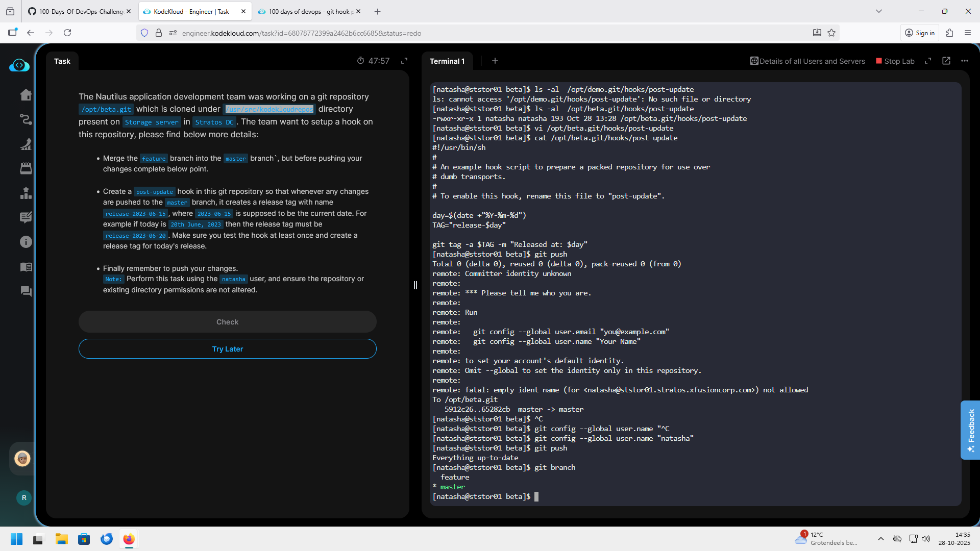This screenshot has height=551, width=980.
Task: Click the panel divider handle between task and terminal
Action: click(415, 285)
